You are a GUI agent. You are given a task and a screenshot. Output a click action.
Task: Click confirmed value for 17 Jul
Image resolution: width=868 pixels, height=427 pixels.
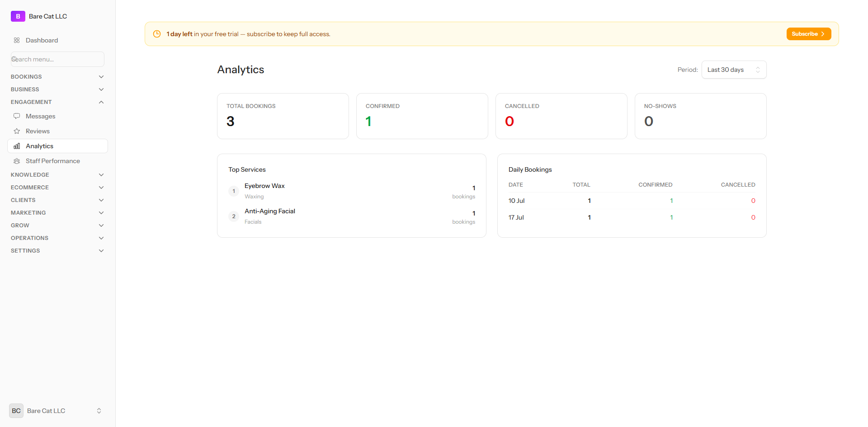[671, 217]
